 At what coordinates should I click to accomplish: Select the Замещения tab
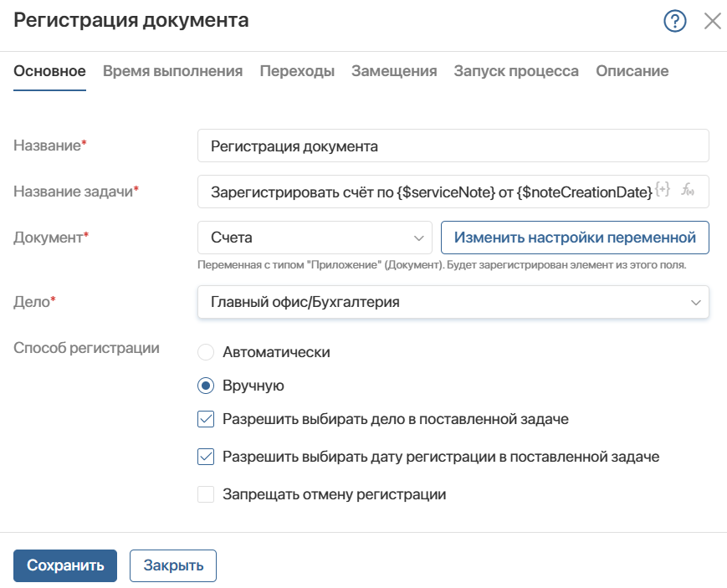coord(394,71)
